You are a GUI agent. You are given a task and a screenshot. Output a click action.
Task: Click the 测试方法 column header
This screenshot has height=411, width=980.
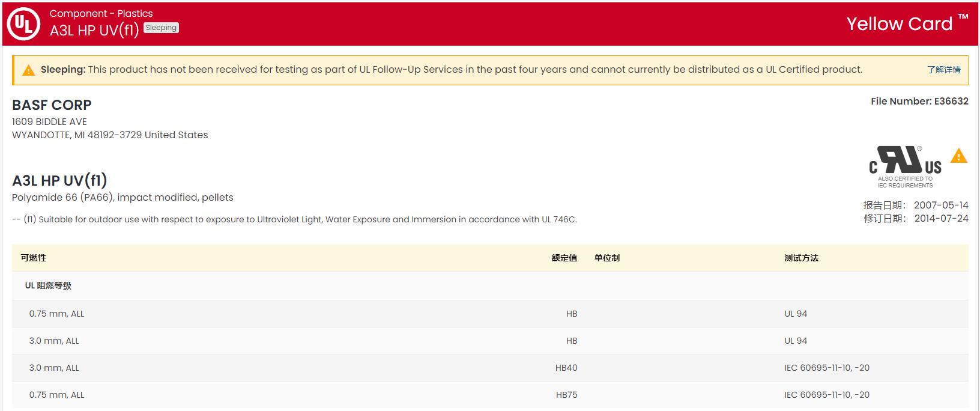point(801,258)
